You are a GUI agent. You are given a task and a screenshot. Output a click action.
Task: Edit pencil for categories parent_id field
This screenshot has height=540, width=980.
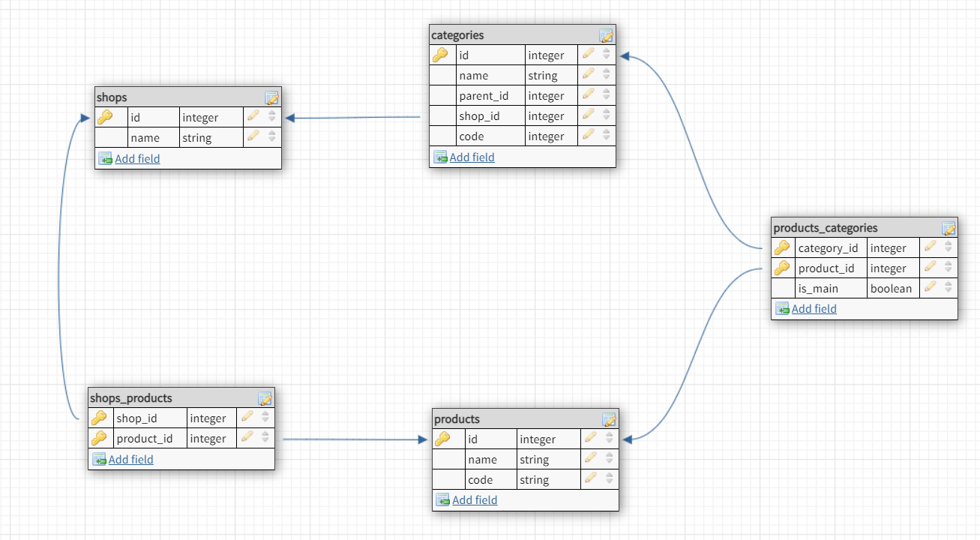click(x=589, y=95)
